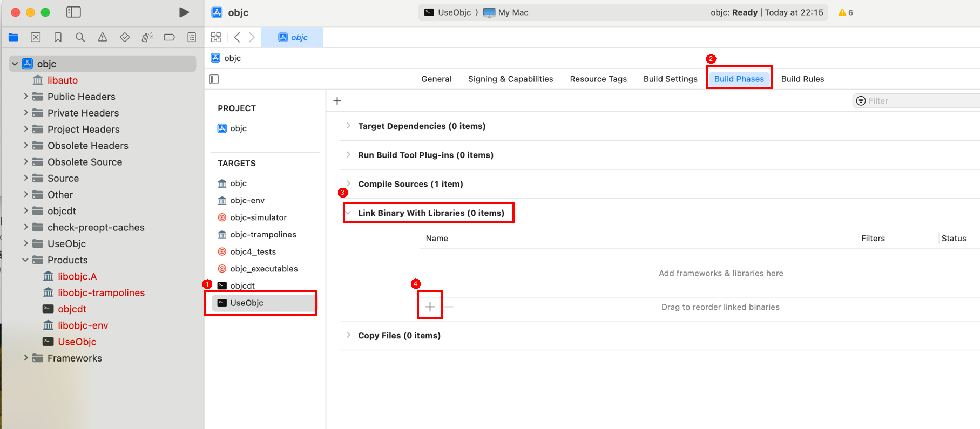The image size is (980, 429).
Task: Switch to the Build Settings tab
Action: (x=670, y=79)
